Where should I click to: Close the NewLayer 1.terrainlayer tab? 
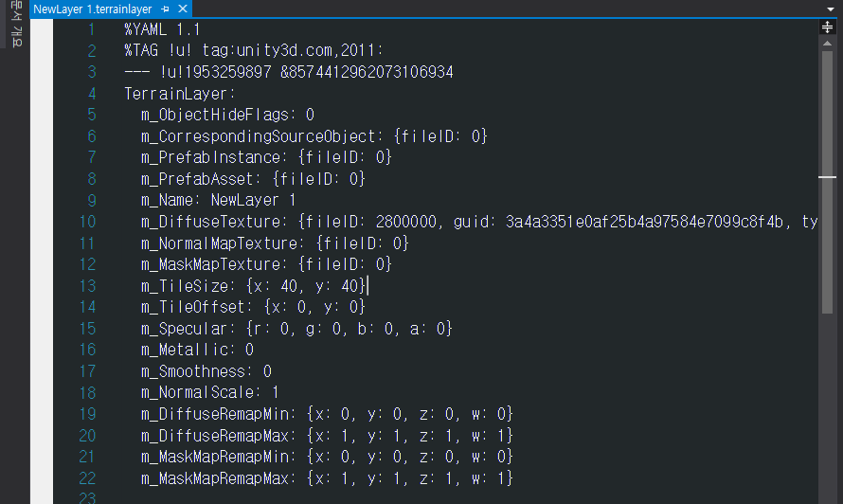click(183, 9)
